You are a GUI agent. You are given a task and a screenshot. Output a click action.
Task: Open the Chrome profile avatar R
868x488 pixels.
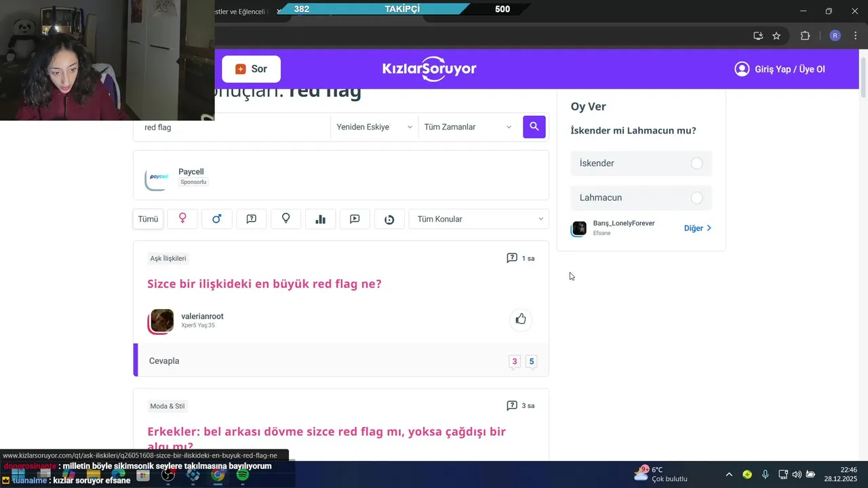click(x=835, y=36)
